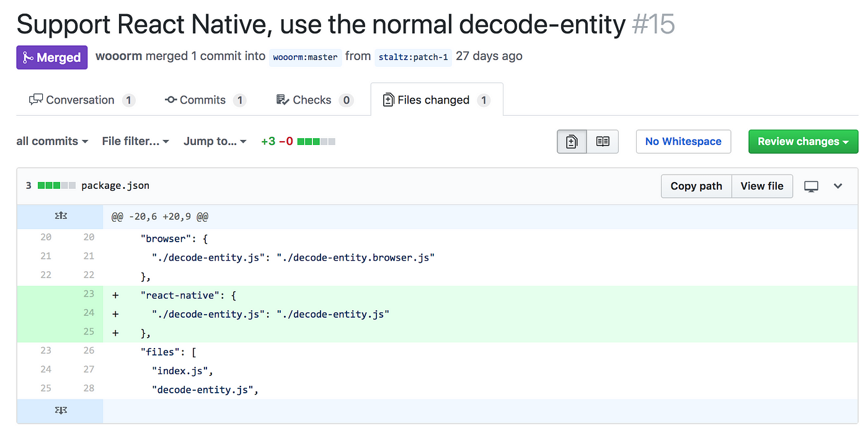
Task: Open the Checks tab
Action: [x=314, y=100]
